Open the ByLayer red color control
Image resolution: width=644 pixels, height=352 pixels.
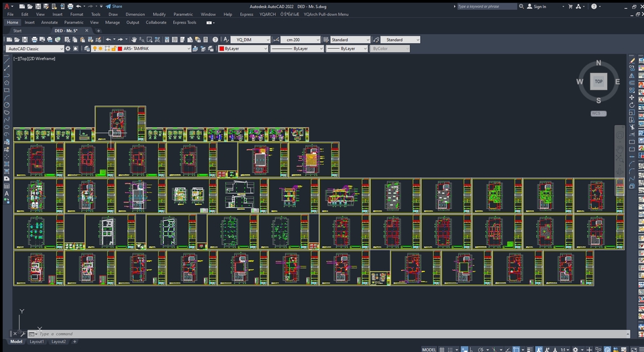click(x=243, y=48)
